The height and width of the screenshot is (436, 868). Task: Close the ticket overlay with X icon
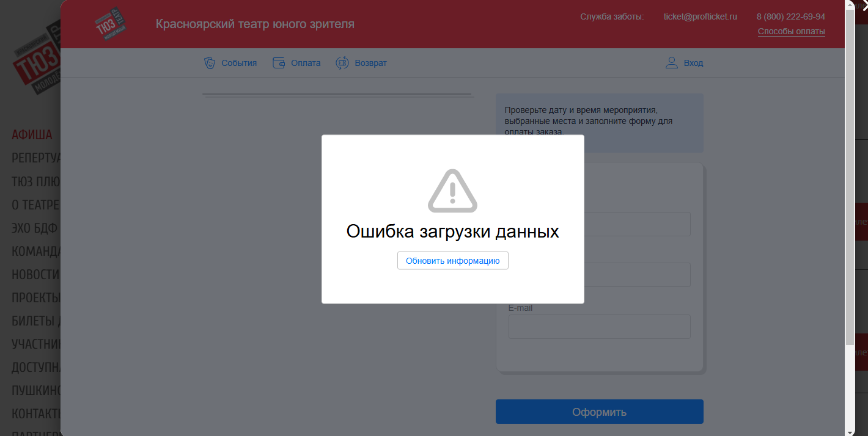tap(864, 5)
